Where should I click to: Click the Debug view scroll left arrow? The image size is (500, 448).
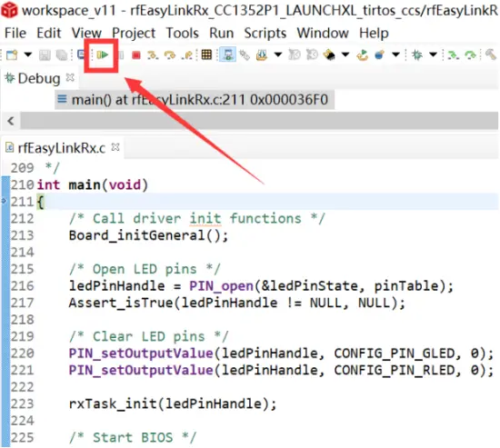click(11, 121)
